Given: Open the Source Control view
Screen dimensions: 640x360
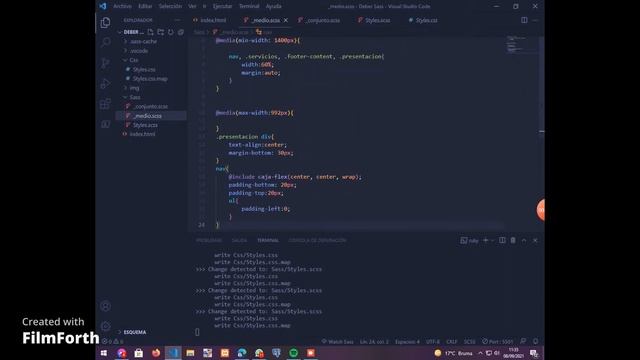Looking at the screenshot, I should click(105, 63).
